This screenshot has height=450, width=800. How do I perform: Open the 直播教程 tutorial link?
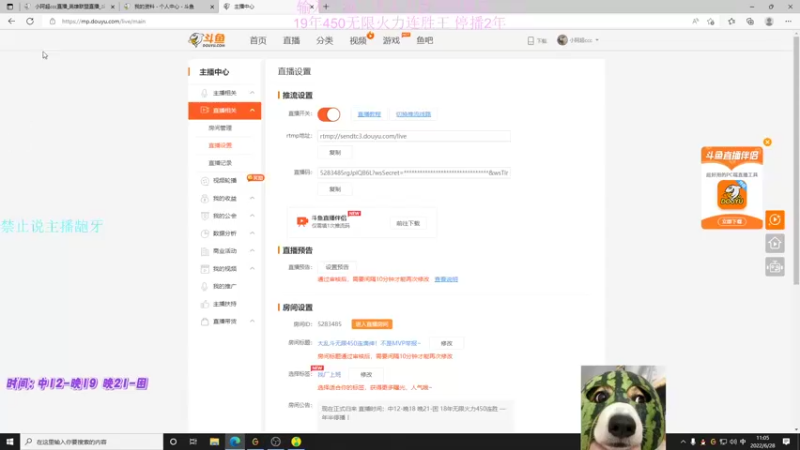(369, 114)
